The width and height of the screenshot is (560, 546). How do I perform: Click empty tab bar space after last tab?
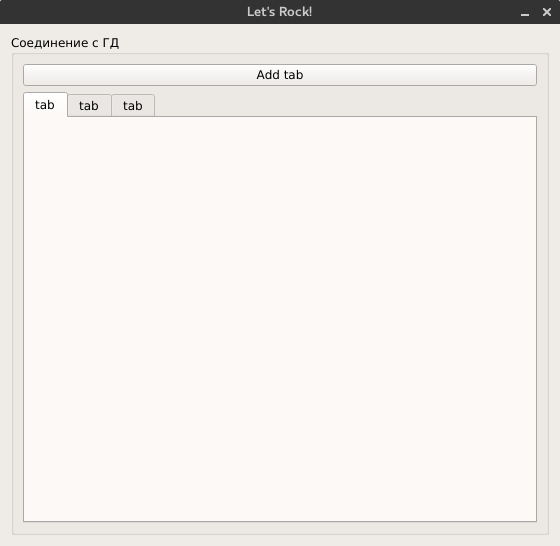(346, 105)
